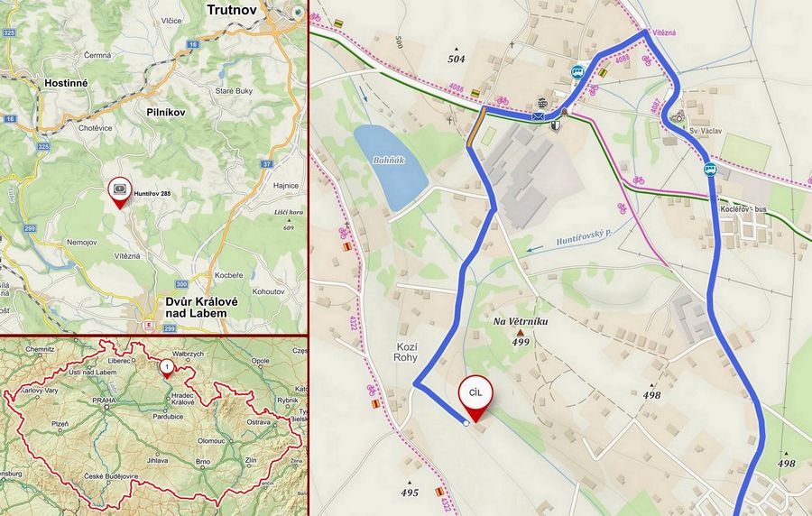Viewport: 812px width, 516px height.
Task: Click the Na Větrníku summit triangle
Action: pyautogui.click(x=521, y=332)
